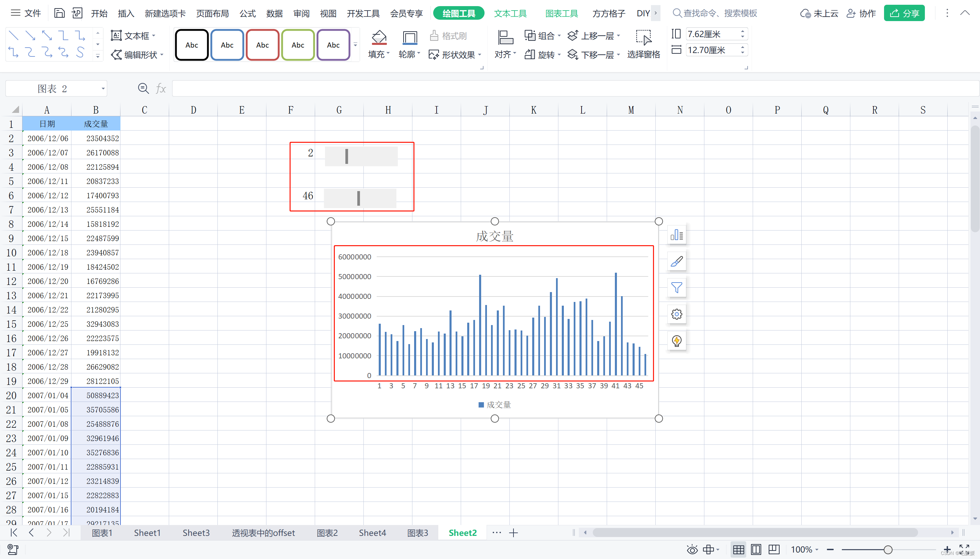Open the Sheet1 worksheet tab

pyautogui.click(x=147, y=532)
